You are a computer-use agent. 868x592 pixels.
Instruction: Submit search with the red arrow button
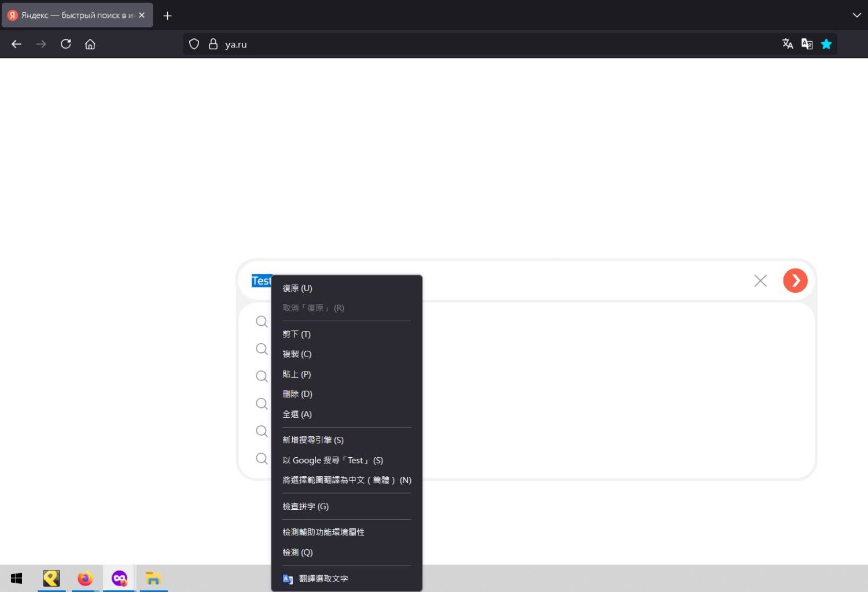point(795,281)
